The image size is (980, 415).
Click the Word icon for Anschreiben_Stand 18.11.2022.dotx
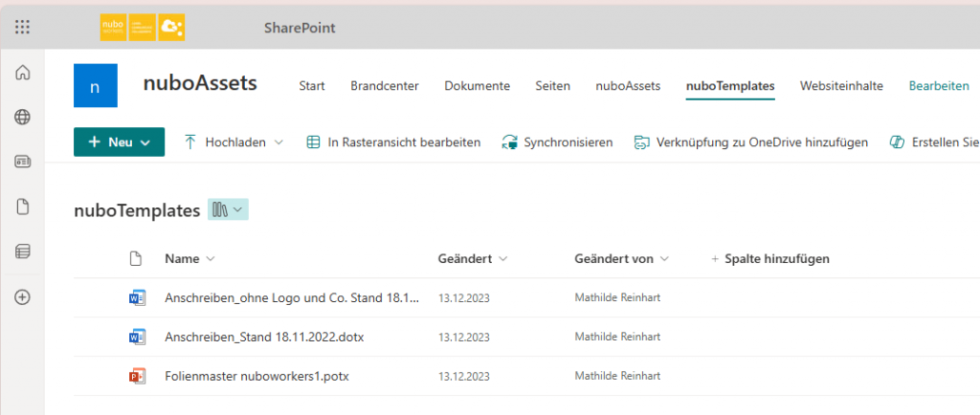pos(136,337)
